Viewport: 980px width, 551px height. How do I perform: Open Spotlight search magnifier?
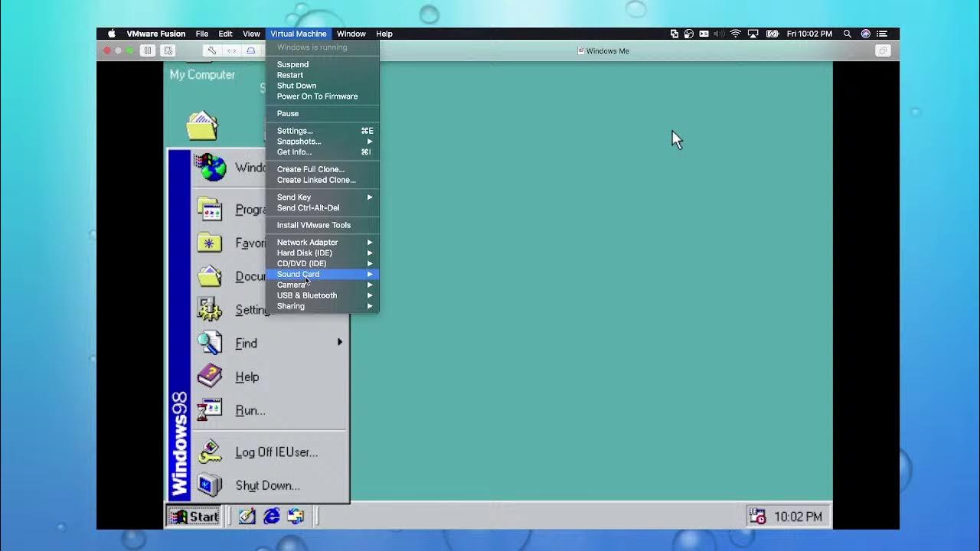(x=847, y=34)
